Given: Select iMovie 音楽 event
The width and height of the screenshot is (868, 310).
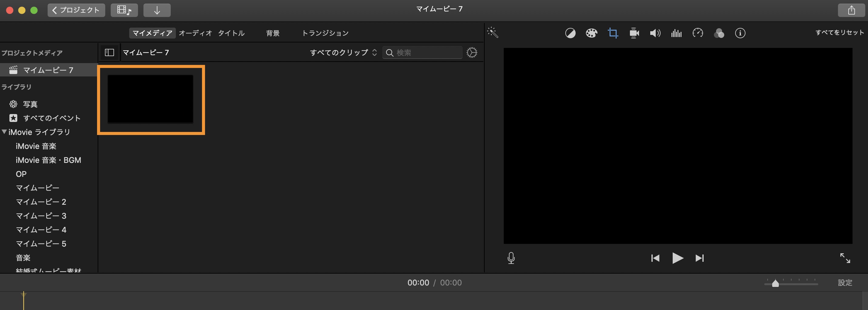Looking at the screenshot, I should tap(36, 146).
